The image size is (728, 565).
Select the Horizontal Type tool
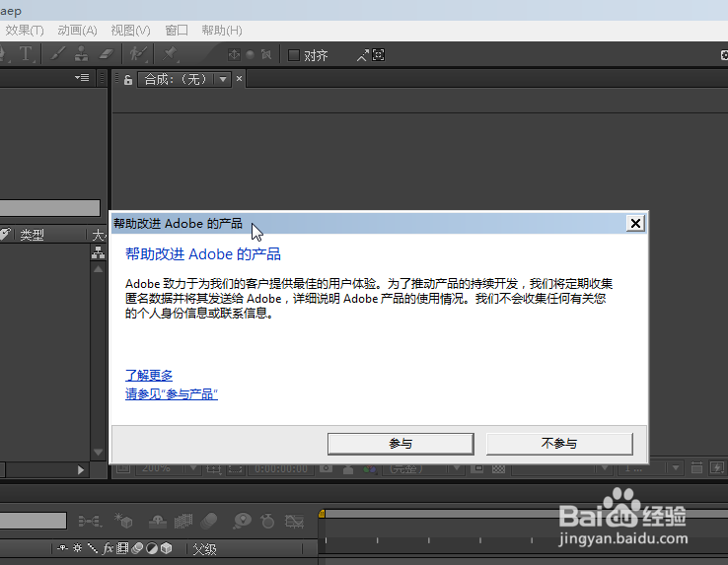[26, 54]
